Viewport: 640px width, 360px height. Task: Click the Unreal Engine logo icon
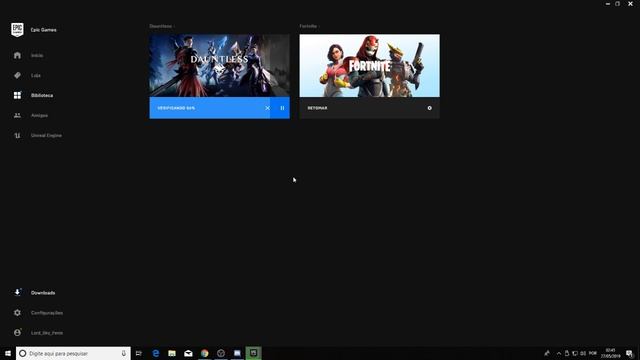(17, 135)
